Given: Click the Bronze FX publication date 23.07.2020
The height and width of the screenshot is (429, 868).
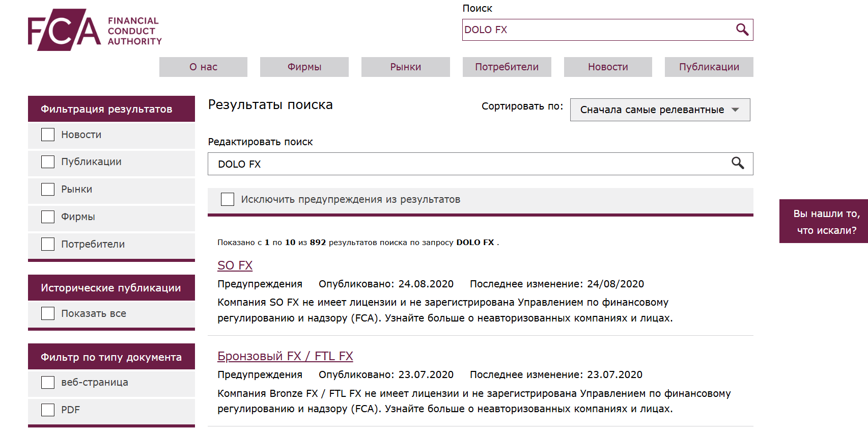Looking at the screenshot, I should 426,374.
